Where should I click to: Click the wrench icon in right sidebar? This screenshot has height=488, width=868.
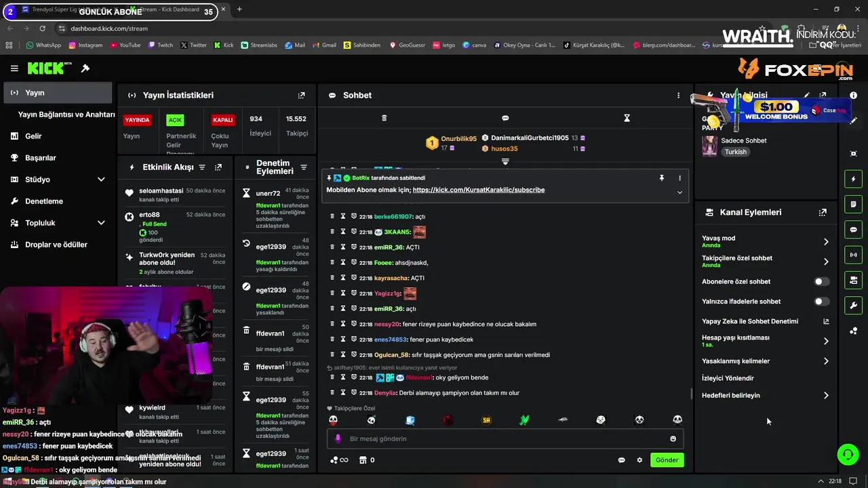pyautogui.click(x=853, y=305)
